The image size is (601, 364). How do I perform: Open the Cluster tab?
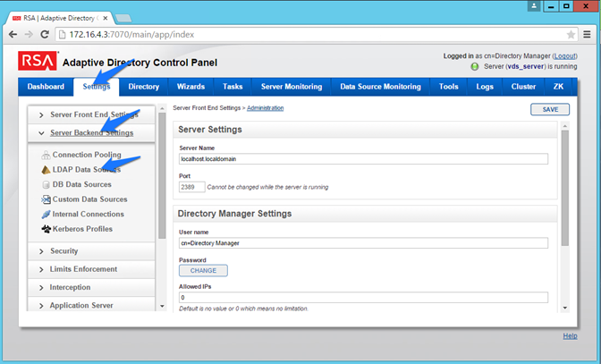pyautogui.click(x=523, y=87)
